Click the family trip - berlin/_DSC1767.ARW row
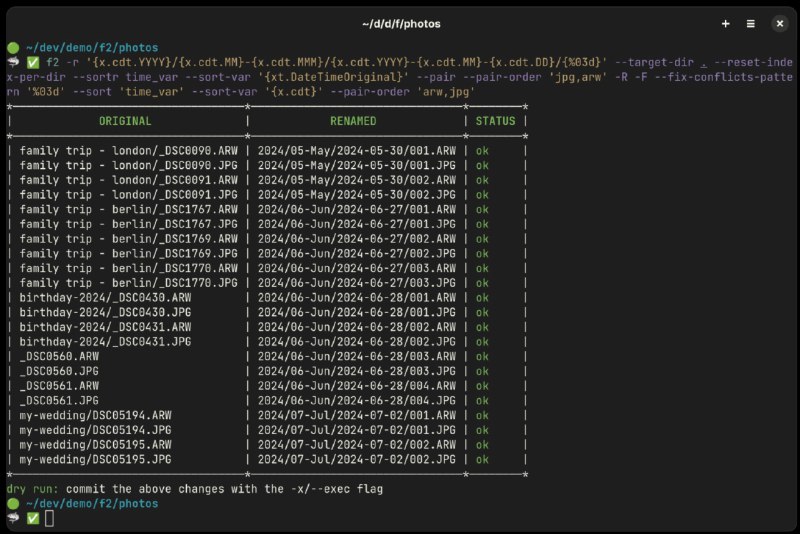800x534 pixels. pyautogui.click(x=128, y=210)
